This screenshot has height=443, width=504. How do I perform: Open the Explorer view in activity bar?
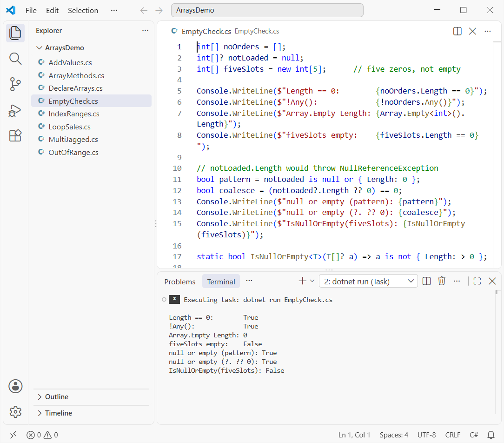(15, 33)
